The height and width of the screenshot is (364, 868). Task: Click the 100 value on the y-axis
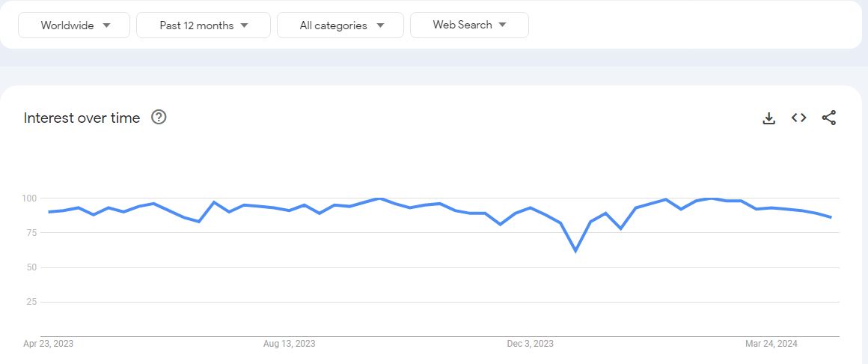[x=28, y=198]
